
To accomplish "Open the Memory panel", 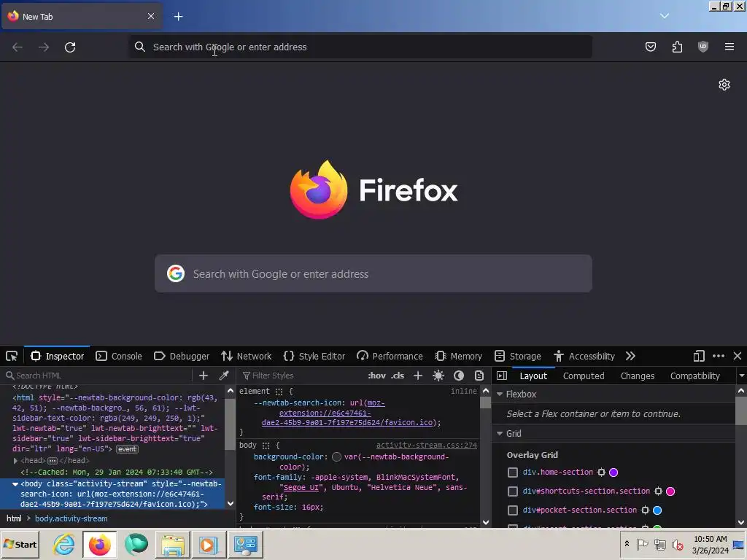I will pos(458,356).
